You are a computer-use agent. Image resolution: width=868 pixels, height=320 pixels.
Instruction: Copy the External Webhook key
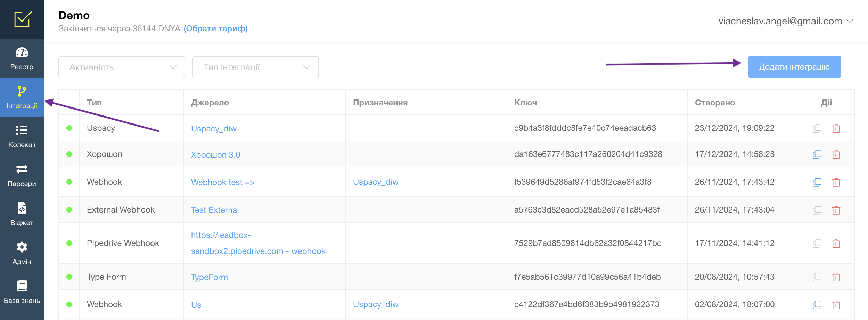coord(817,210)
